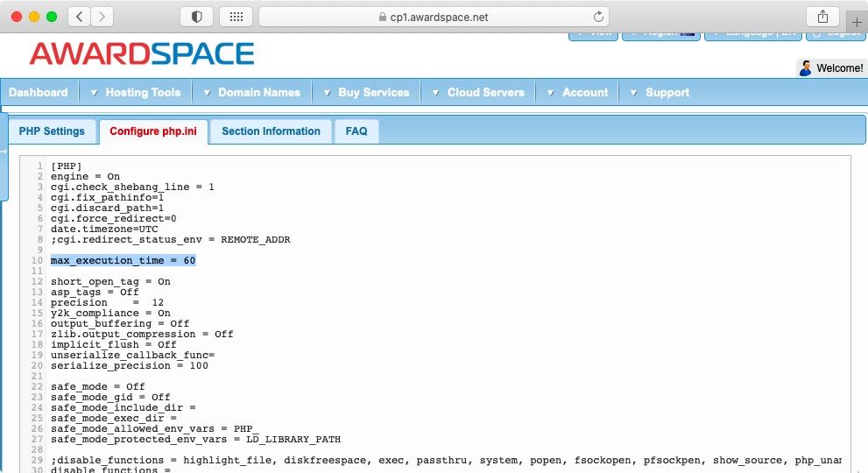Open the Dashboard menu item
The image size is (868, 473).
coord(39,93)
